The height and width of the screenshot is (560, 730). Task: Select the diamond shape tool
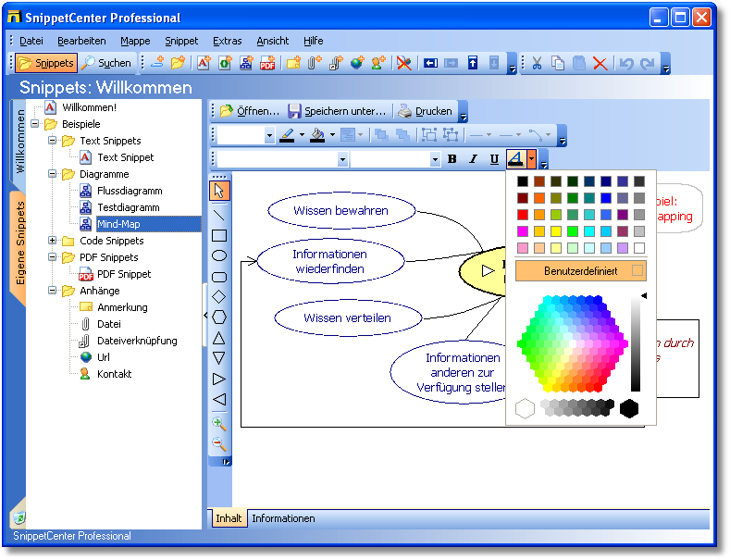point(219,297)
